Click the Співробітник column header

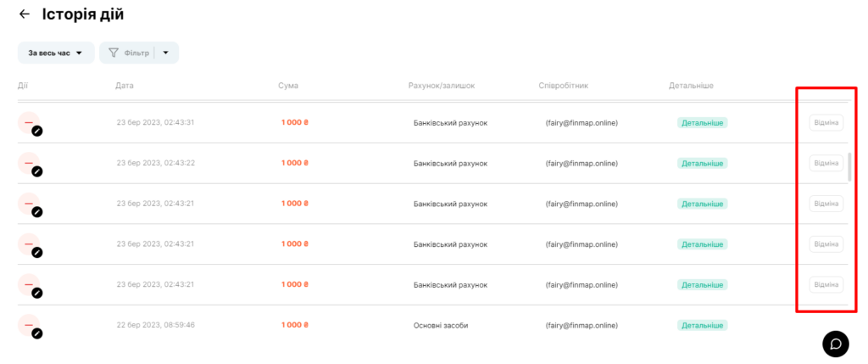(563, 86)
